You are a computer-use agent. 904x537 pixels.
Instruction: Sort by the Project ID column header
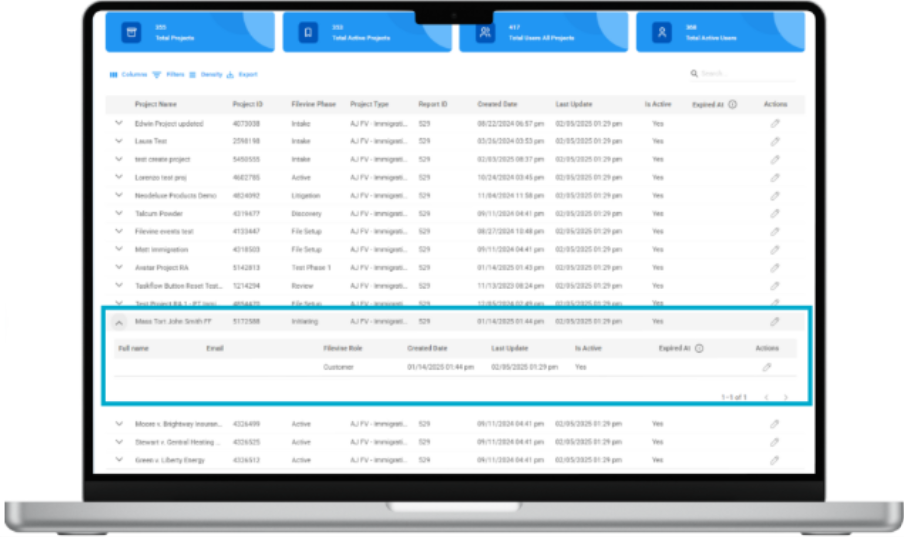[247, 104]
